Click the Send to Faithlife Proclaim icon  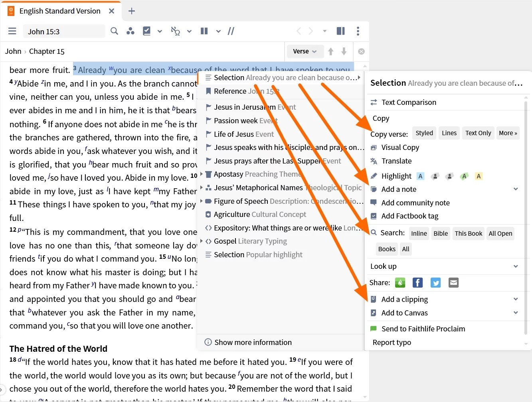click(x=374, y=329)
